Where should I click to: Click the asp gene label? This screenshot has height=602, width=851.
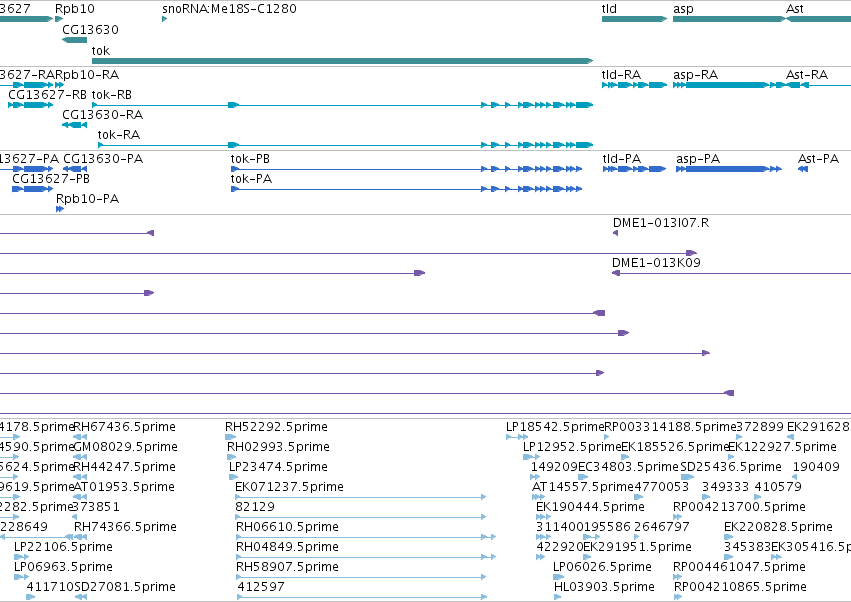[x=683, y=9]
